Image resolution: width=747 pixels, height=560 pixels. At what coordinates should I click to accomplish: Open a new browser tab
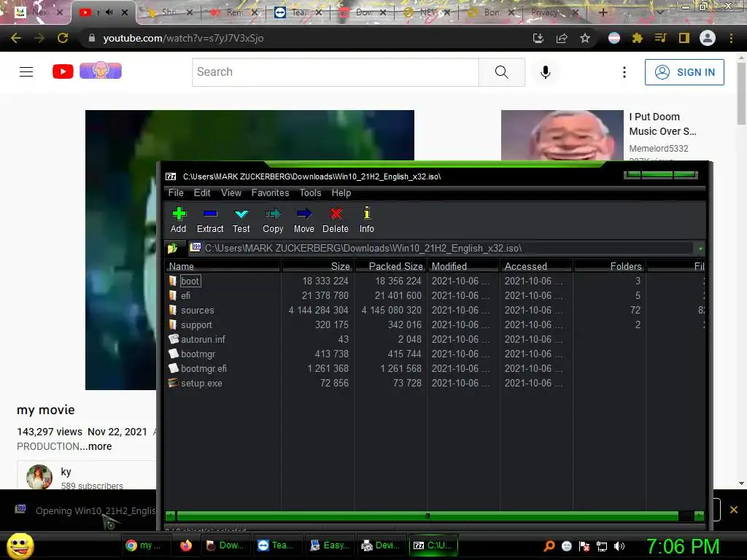[603, 12]
